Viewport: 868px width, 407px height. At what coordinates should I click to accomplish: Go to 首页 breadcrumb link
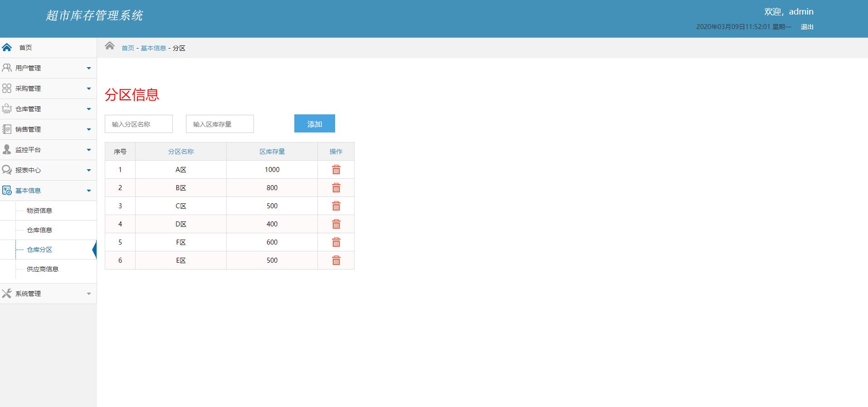click(x=128, y=48)
